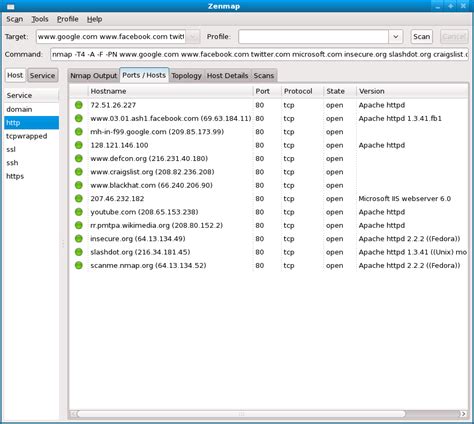Sort by the State column header
This screenshot has height=424, width=474.
340,91
